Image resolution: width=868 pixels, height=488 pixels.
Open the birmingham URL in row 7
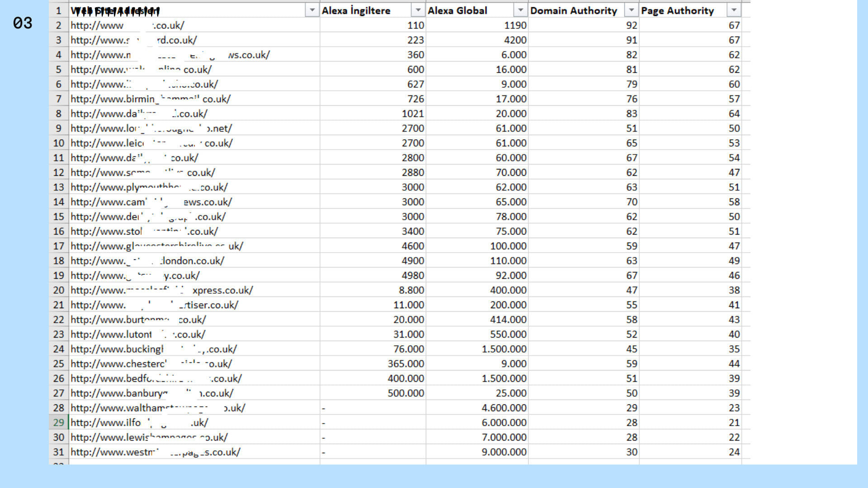tap(150, 99)
